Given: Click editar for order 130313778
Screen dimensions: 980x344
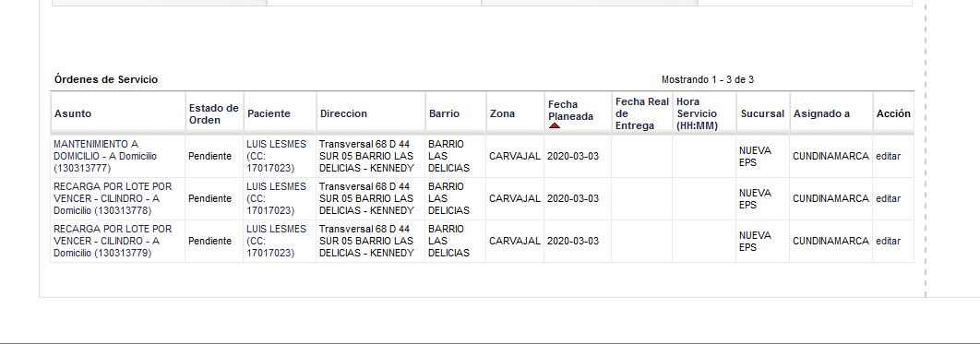Looking at the screenshot, I should coord(888,198).
